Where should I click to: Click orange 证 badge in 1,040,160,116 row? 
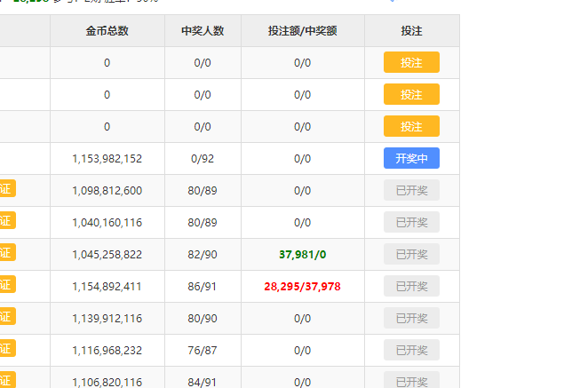pyautogui.click(x=6, y=221)
